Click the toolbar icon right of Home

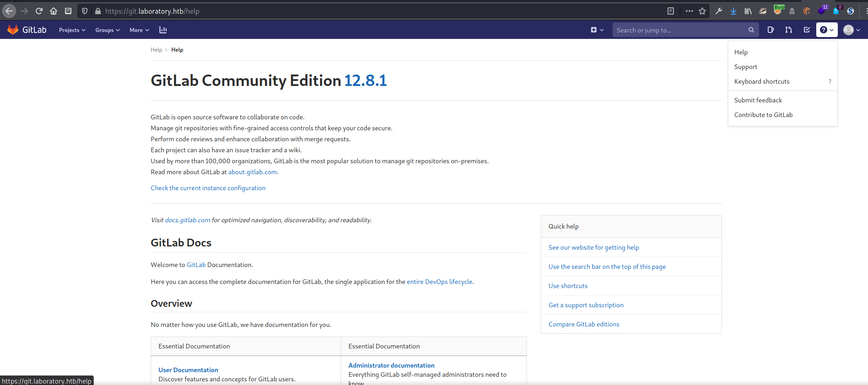point(68,11)
